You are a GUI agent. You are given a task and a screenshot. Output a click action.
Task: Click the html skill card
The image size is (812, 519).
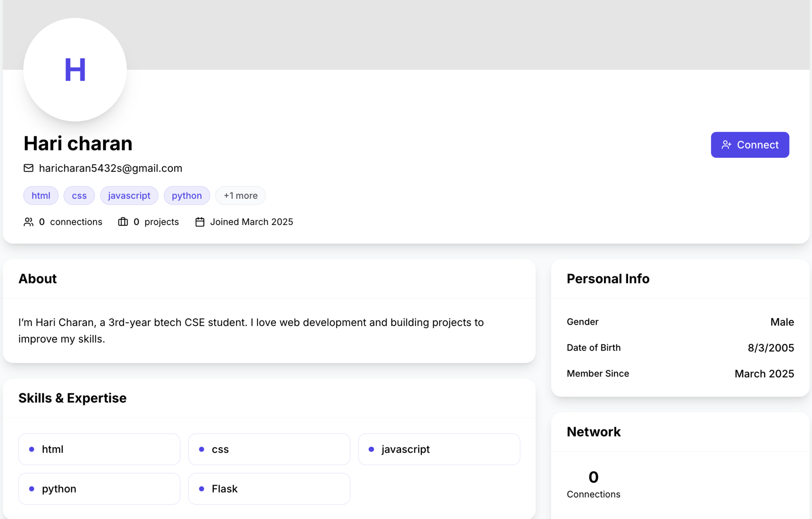pos(99,449)
